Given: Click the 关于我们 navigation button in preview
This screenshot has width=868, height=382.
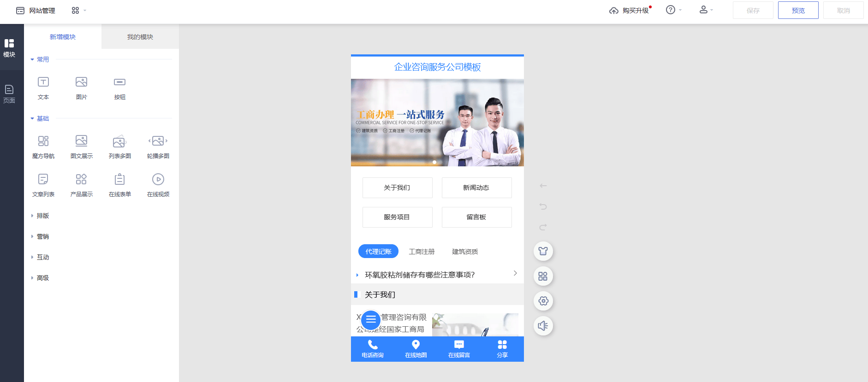Looking at the screenshot, I should [397, 188].
